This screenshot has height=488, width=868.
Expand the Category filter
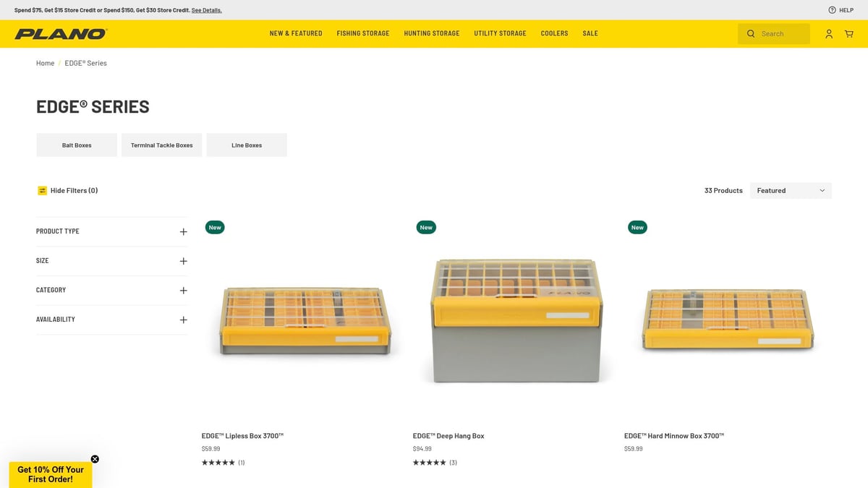tap(183, 291)
